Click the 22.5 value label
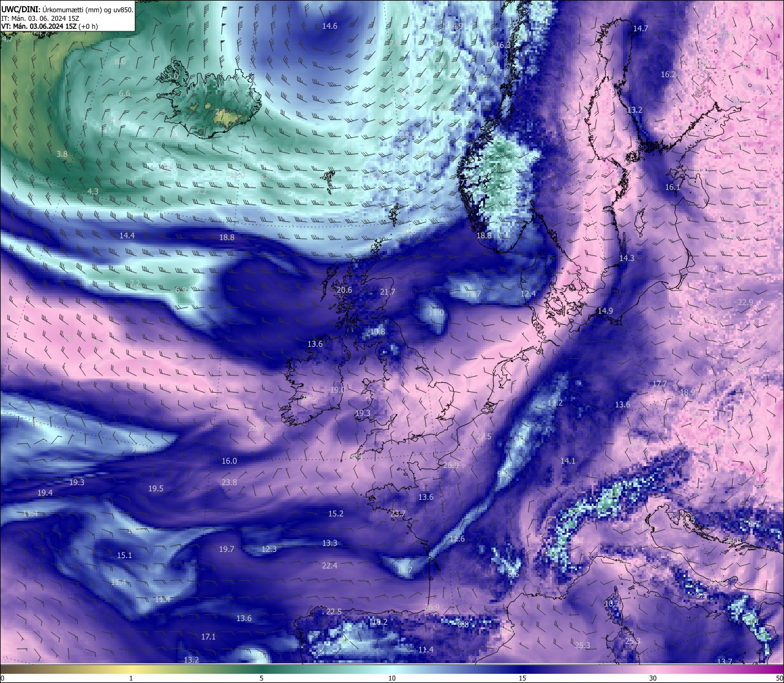The image size is (784, 683). tap(334, 611)
